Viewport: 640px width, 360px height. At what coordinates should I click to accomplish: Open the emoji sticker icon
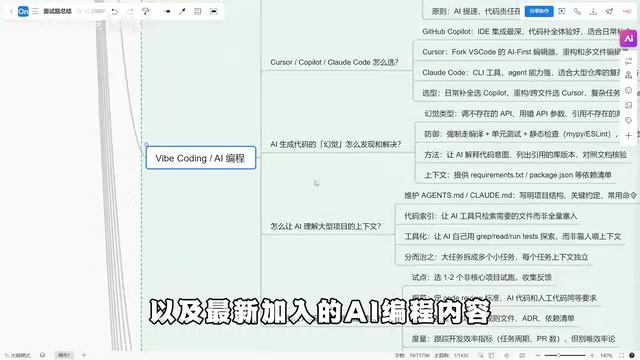[x=629, y=90]
